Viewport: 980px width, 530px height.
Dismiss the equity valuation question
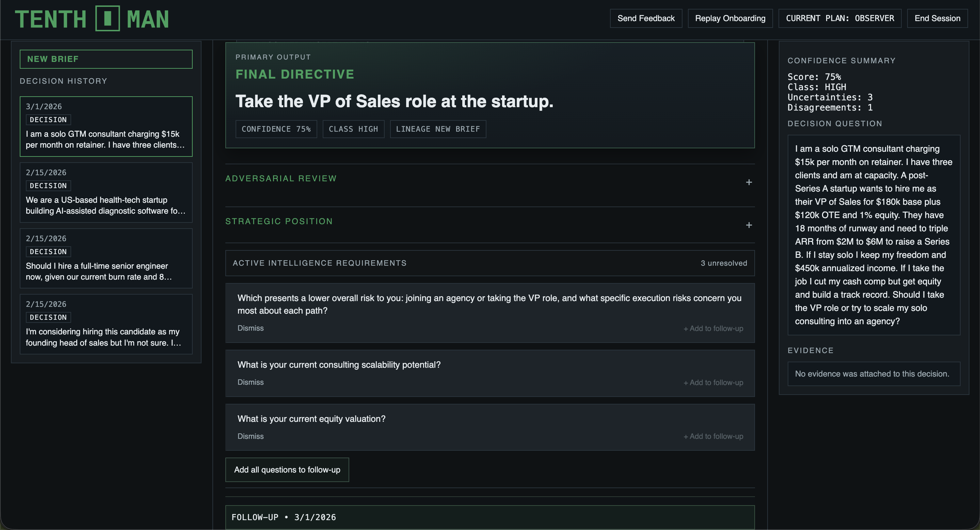(250, 436)
